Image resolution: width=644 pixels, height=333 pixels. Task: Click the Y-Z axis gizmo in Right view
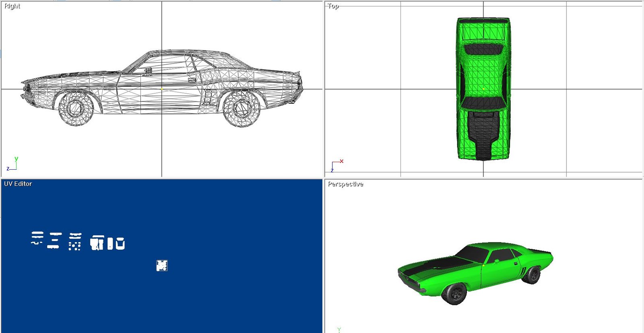[12, 164]
